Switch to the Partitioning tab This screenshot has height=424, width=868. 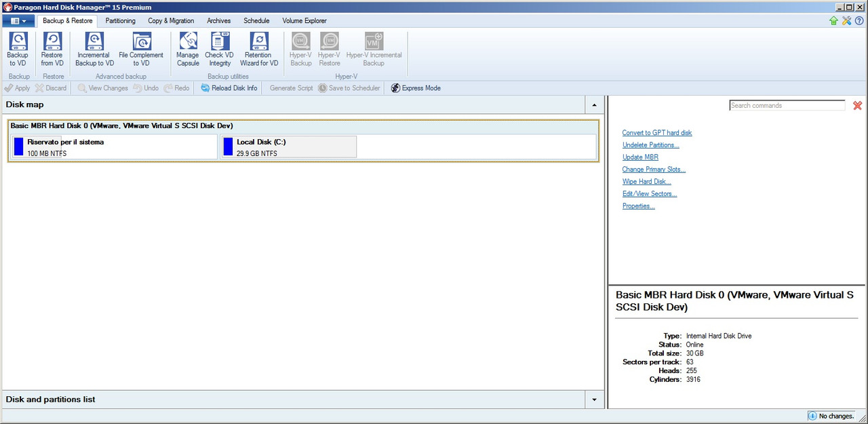point(121,21)
